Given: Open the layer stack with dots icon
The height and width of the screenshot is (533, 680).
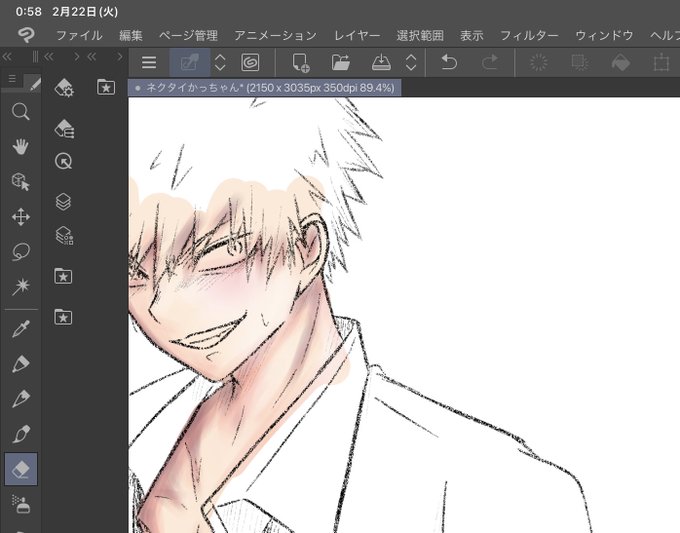Looking at the screenshot, I should 64,235.
